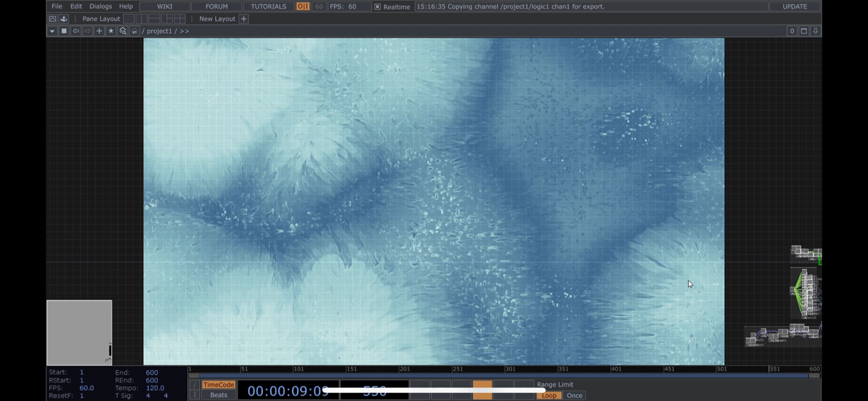Go back using the left arrow icon
Viewport: 868px width, 401px height.
point(76,31)
